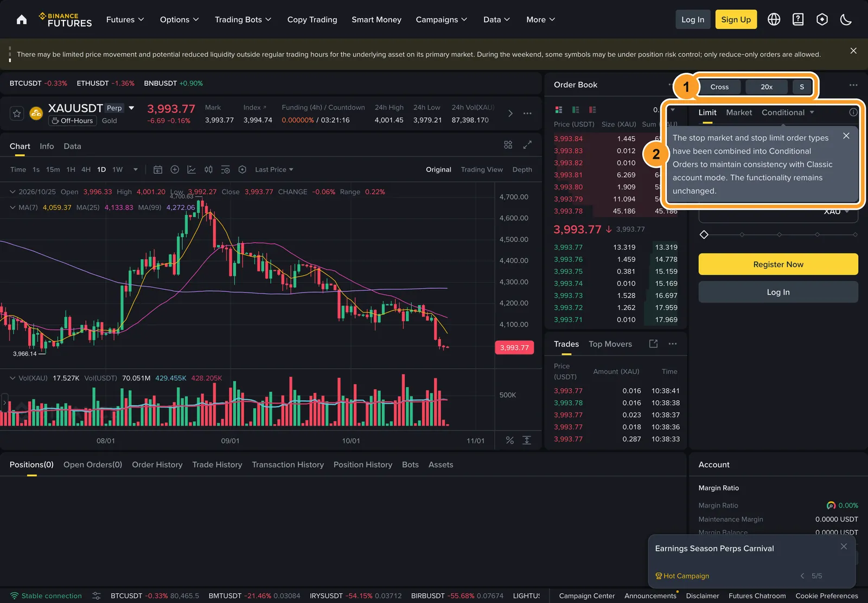Add XAUUSDT to favorites star
The width and height of the screenshot is (868, 603).
point(17,113)
